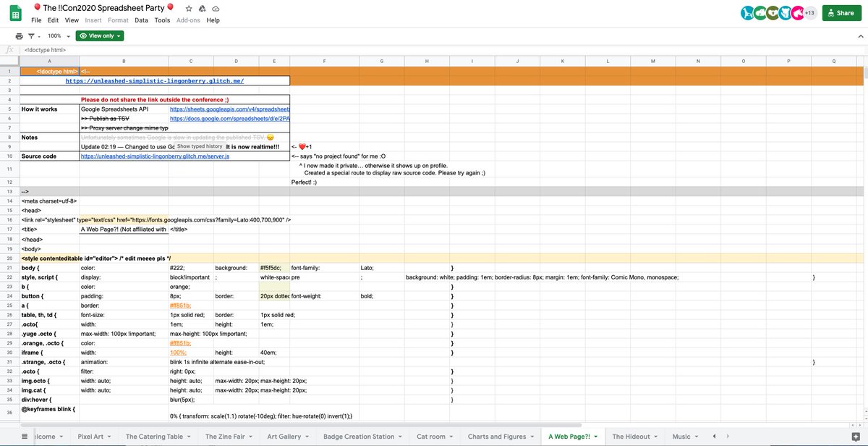
Task: Open the all sheets list icon
Action: (x=26, y=437)
